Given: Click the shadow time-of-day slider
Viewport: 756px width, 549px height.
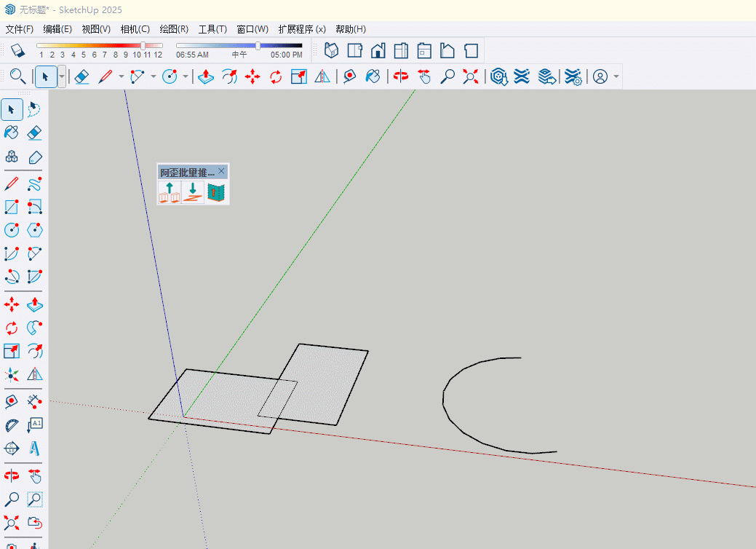Looking at the screenshot, I should 258,46.
